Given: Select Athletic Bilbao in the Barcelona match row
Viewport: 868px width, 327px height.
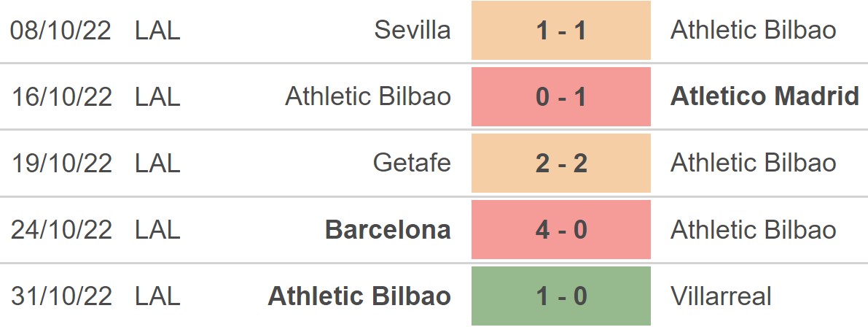Looking at the screenshot, I should pos(753,229).
